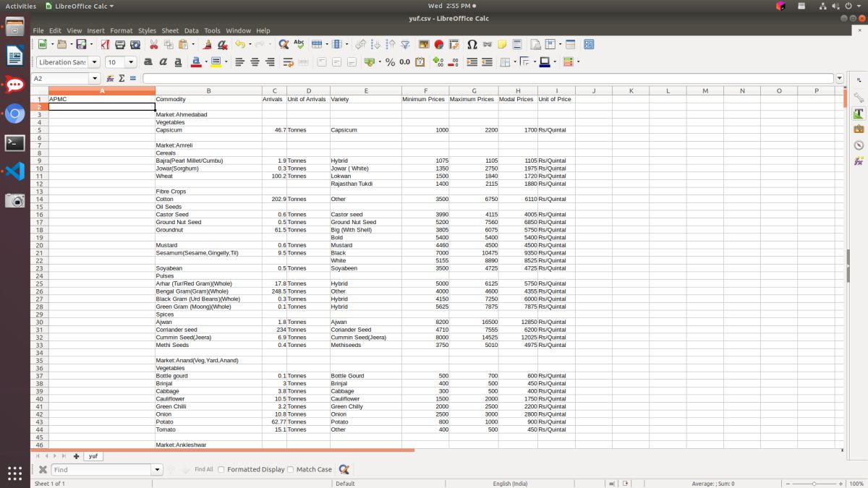The height and width of the screenshot is (488, 868).
Task: Toggle Underline formatting
Action: 178,62
